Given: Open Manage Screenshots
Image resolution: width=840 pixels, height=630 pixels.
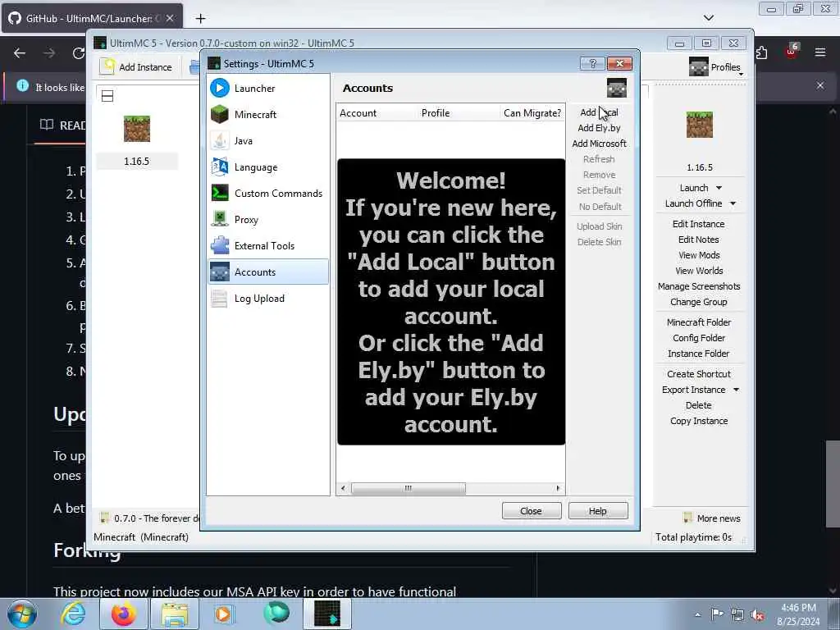Looking at the screenshot, I should (x=699, y=286).
